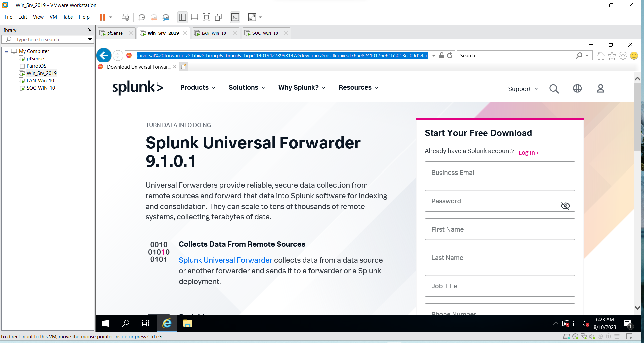Open the VMware File menu
644x343 pixels.
[x=8, y=17]
